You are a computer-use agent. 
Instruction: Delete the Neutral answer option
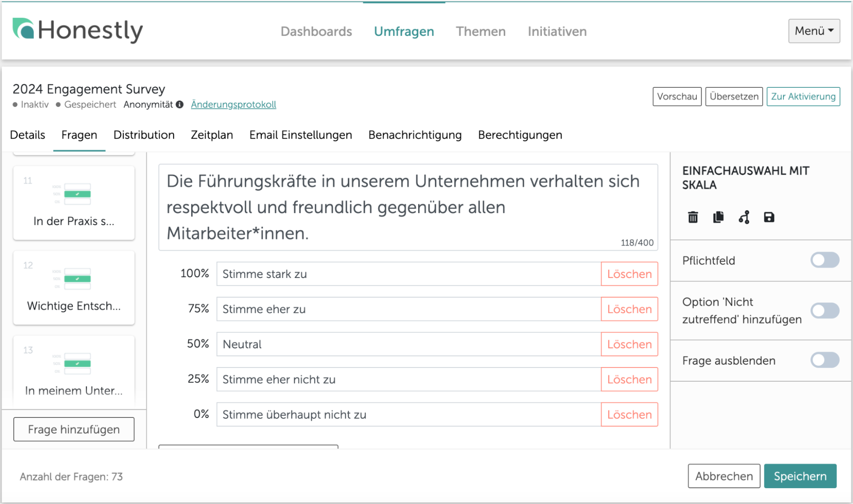click(629, 344)
